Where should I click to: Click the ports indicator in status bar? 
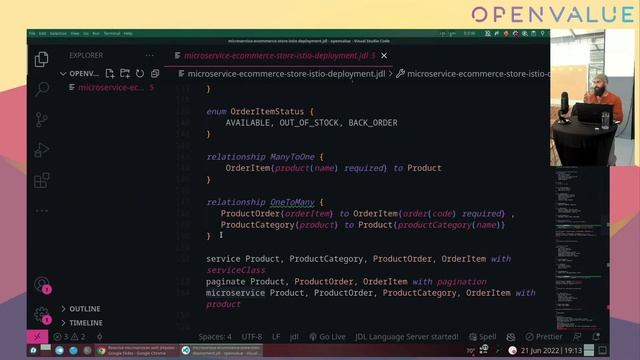coord(100,337)
